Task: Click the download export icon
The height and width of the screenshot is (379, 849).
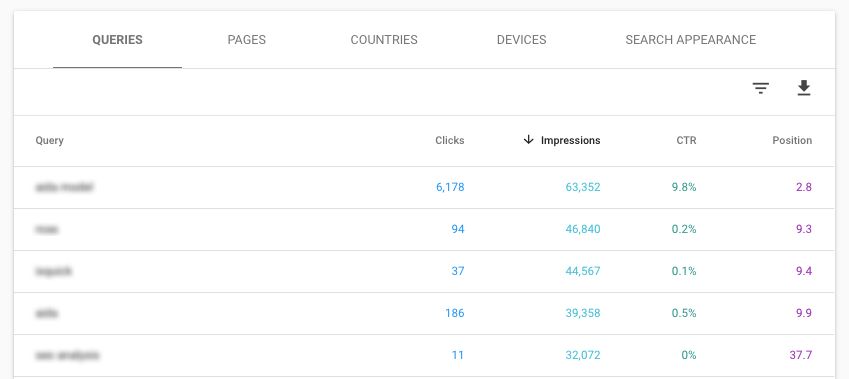Action: pyautogui.click(x=804, y=88)
